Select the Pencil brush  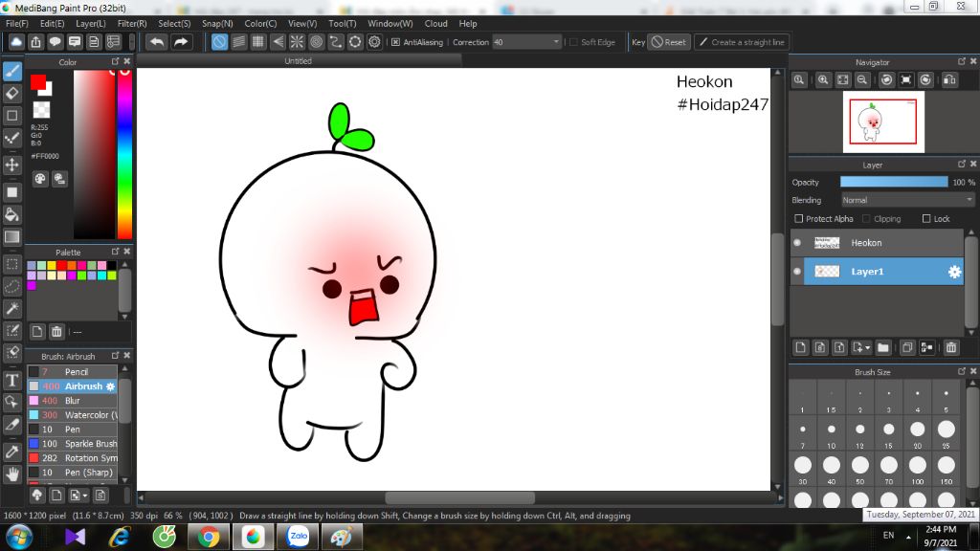(x=73, y=372)
